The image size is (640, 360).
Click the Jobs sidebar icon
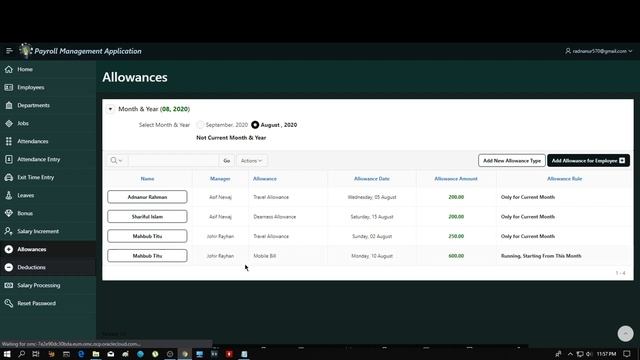point(9,123)
